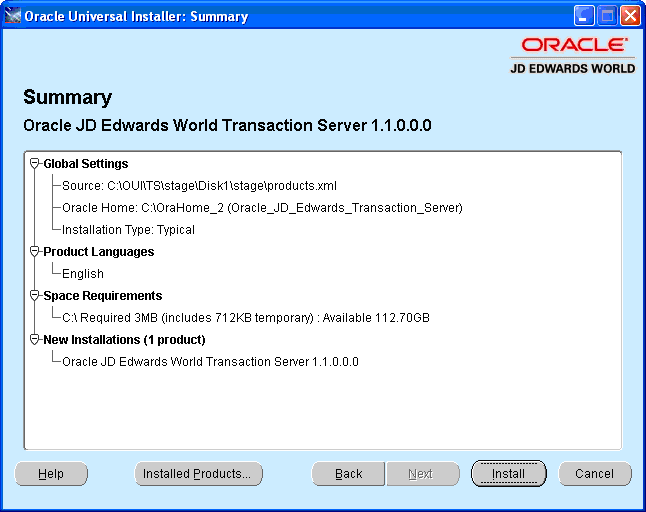This screenshot has width=646, height=512.
Task: Click the Help button
Action: (x=51, y=474)
